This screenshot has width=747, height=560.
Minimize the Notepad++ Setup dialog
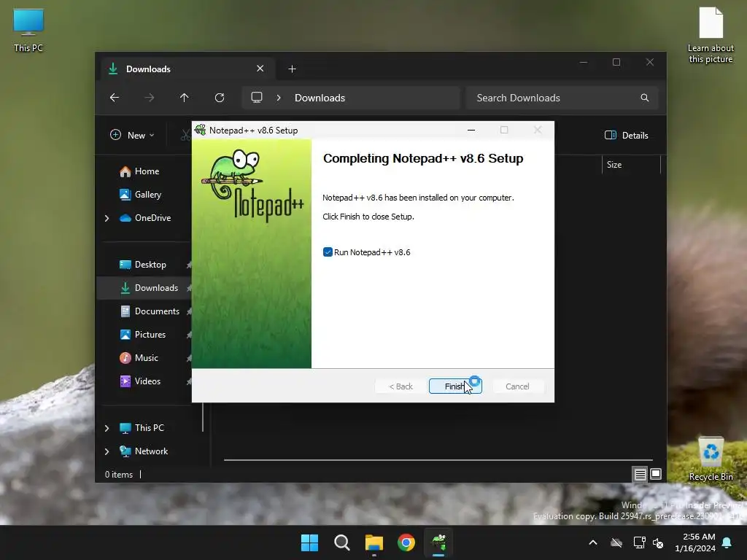pos(471,130)
